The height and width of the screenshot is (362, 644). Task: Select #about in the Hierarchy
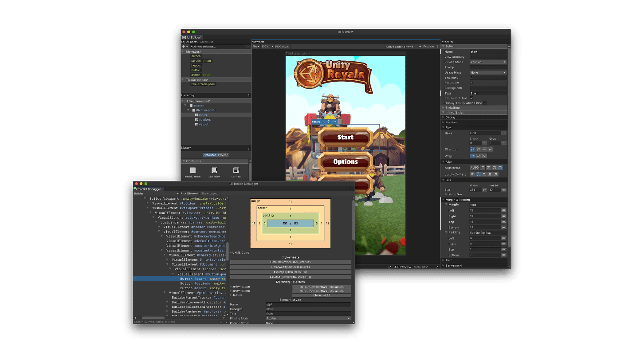(203, 124)
